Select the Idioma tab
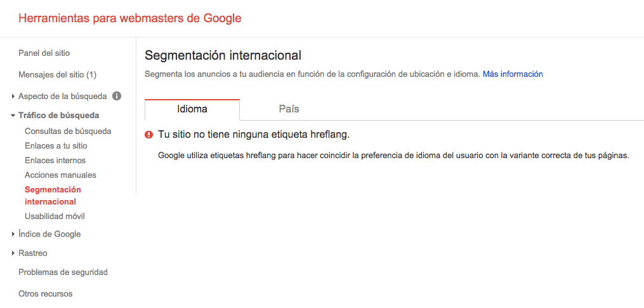 (192, 109)
